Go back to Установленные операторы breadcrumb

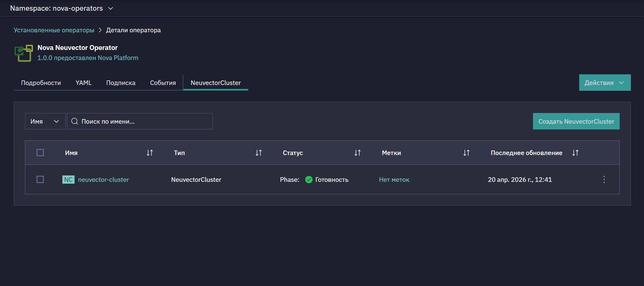(54, 30)
